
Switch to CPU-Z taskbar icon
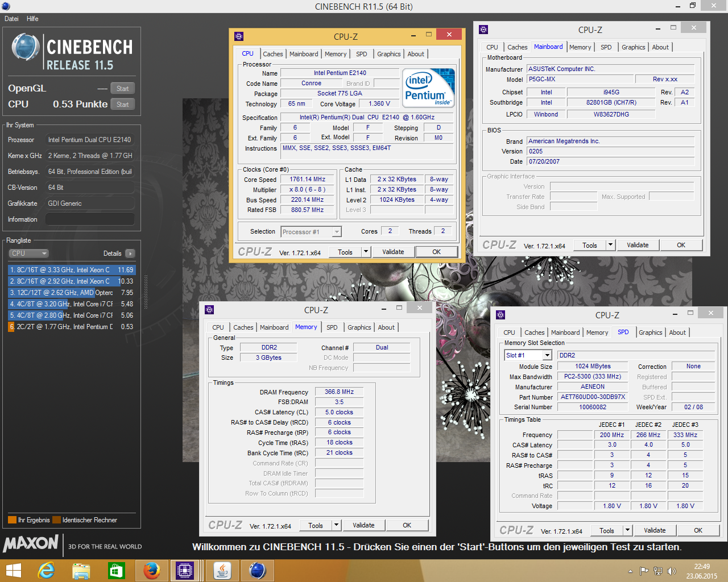click(185, 571)
